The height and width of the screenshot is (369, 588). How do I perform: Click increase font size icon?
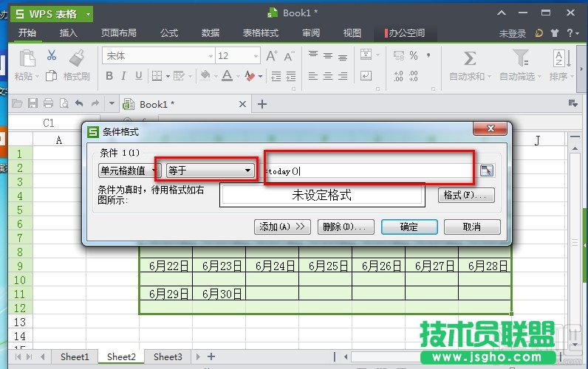pos(272,56)
